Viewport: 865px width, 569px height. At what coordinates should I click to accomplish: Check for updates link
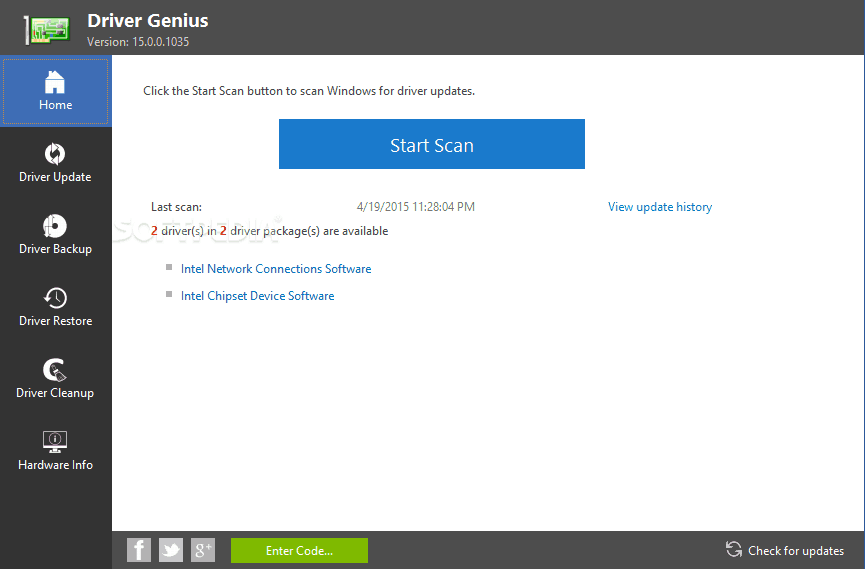point(784,550)
